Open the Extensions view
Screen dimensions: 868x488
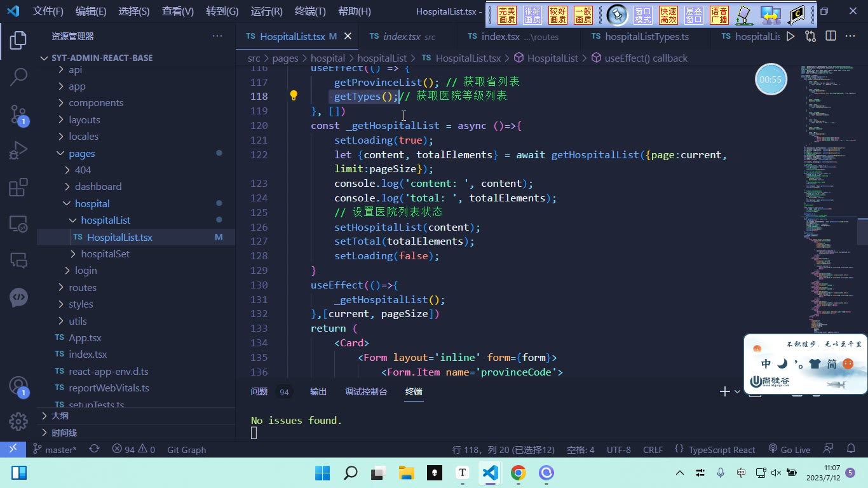[18, 187]
